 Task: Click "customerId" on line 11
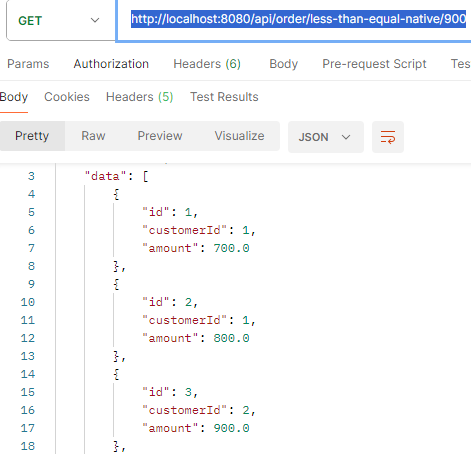[184, 320]
